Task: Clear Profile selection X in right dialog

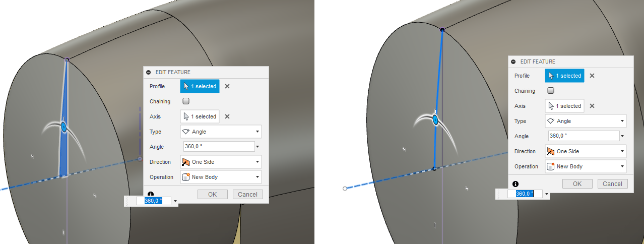Action: click(592, 76)
